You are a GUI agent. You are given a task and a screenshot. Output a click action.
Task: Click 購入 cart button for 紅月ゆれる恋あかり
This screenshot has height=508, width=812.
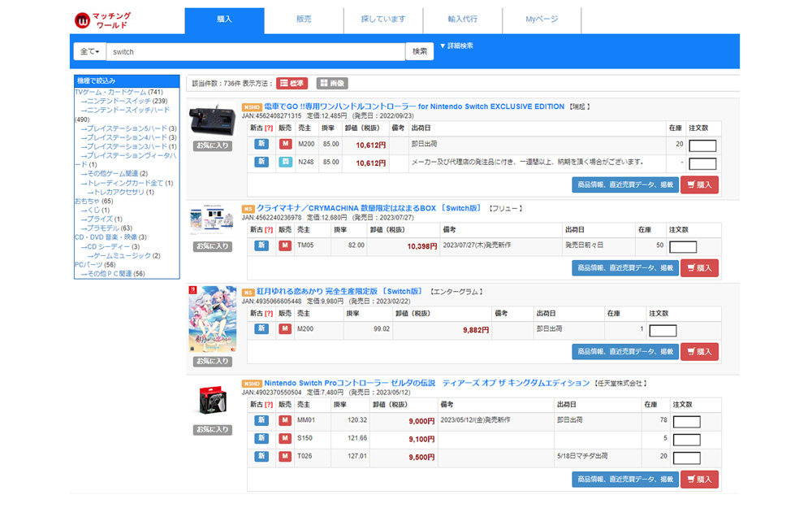click(699, 351)
